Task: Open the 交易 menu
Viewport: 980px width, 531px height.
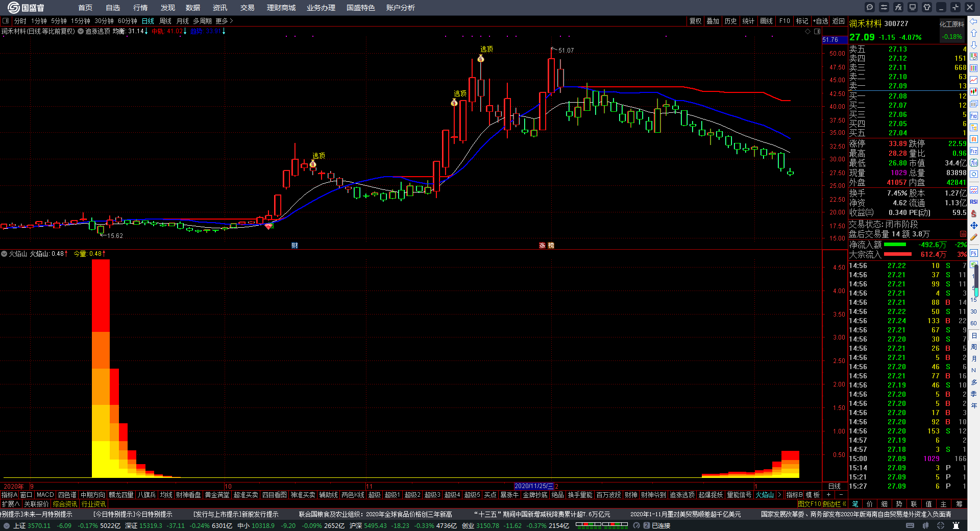Action: (x=247, y=8)
